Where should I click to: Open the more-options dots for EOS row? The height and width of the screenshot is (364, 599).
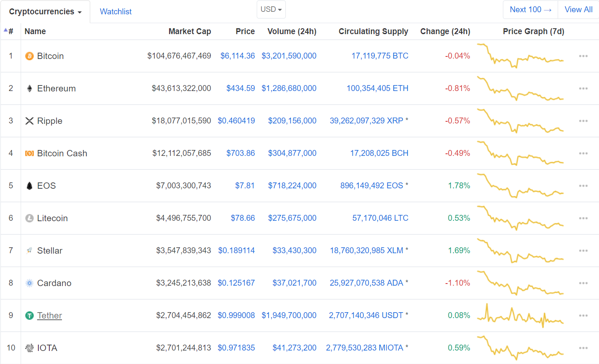point(583,186)
